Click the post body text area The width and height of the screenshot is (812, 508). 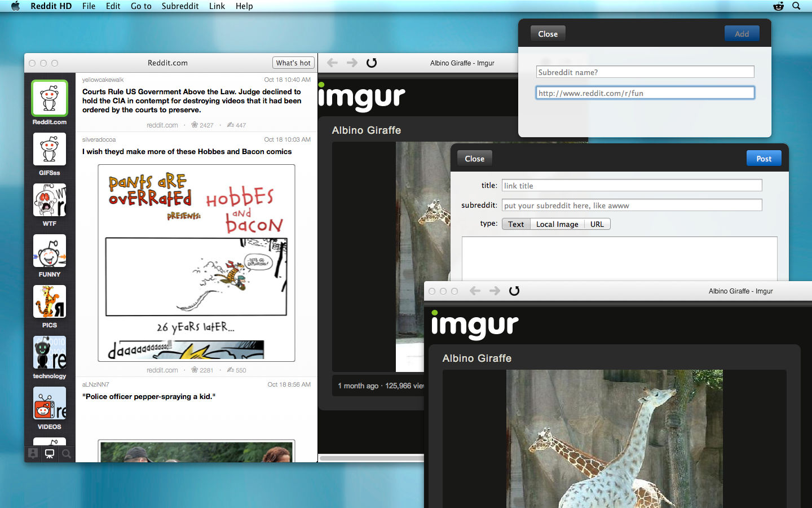(x=620, y=259)
